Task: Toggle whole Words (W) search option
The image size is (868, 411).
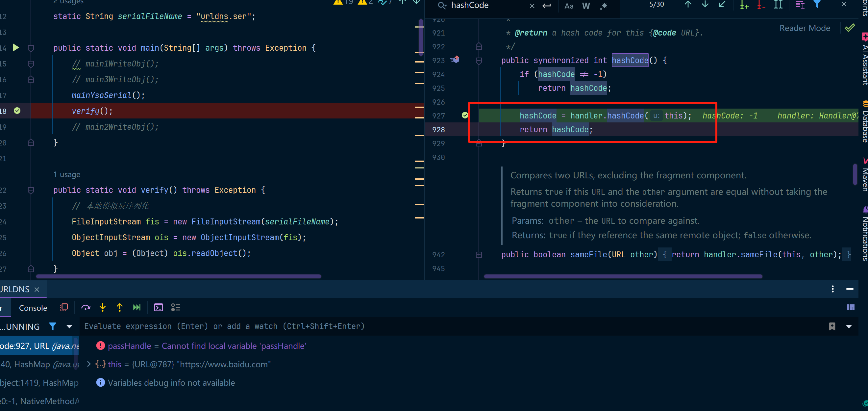Action: pyautogui.click(x=586, y=6)
